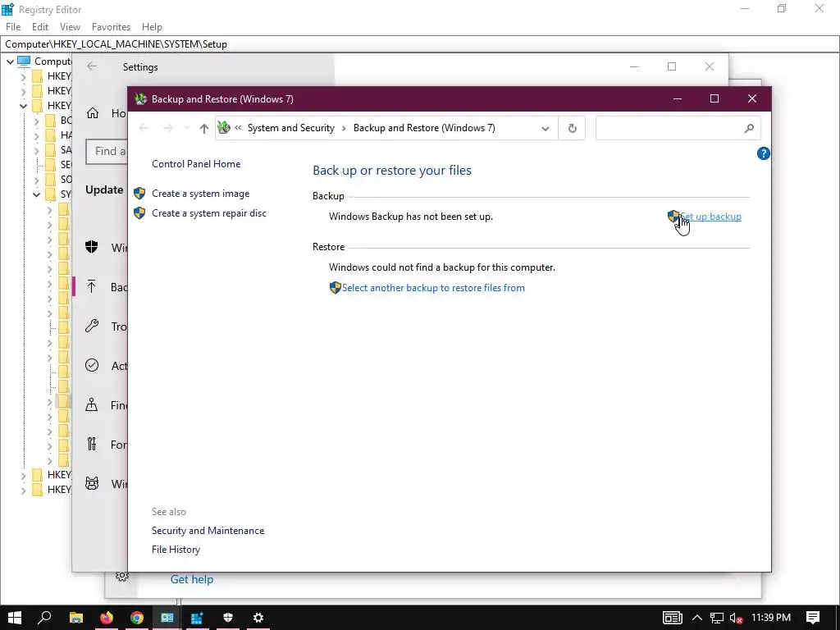
Task: Open the Edit menu in Registry Editor
Action: 40,27
